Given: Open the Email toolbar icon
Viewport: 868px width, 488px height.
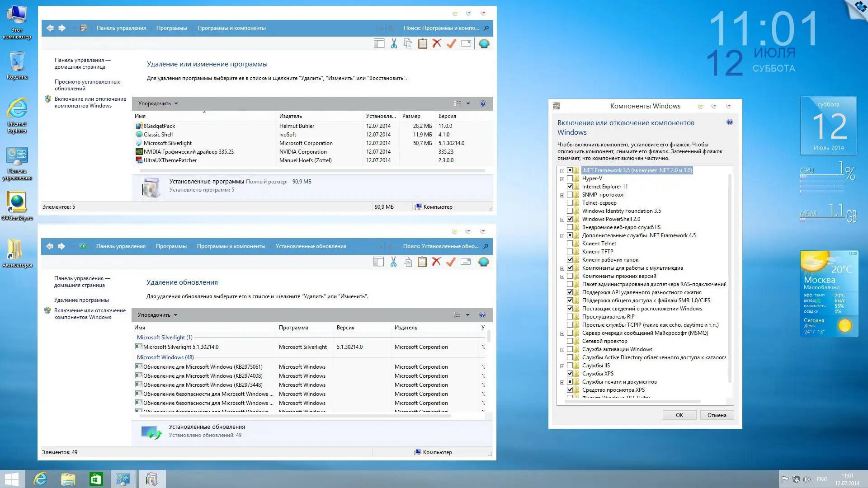Looking at the screenshot, I should (x=465, y=44).
